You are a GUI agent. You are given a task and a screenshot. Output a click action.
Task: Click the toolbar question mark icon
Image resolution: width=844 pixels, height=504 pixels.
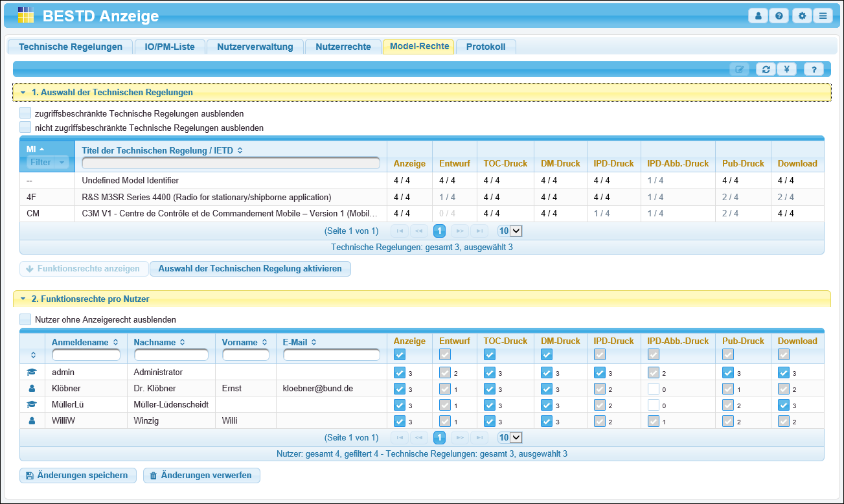click(814, 69)
